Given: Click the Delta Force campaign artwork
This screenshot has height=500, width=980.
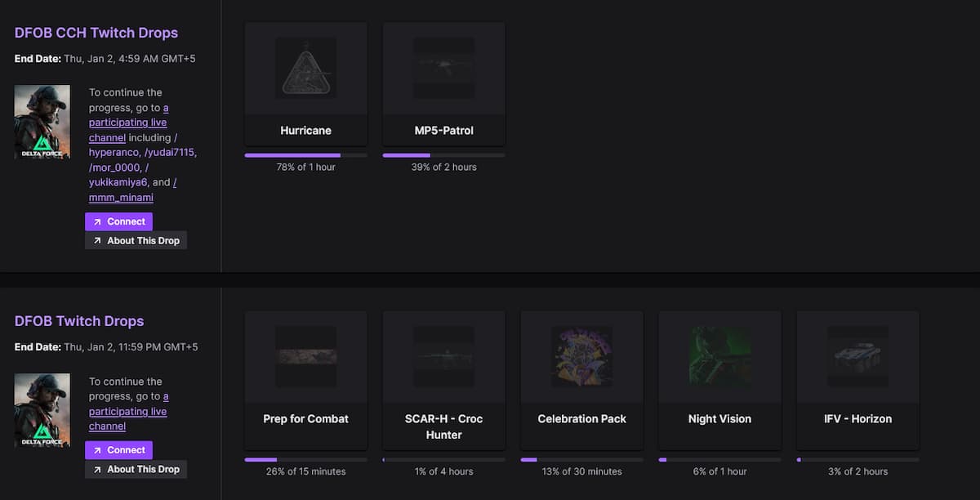Looking at the screenshot, I should point(42,121).
